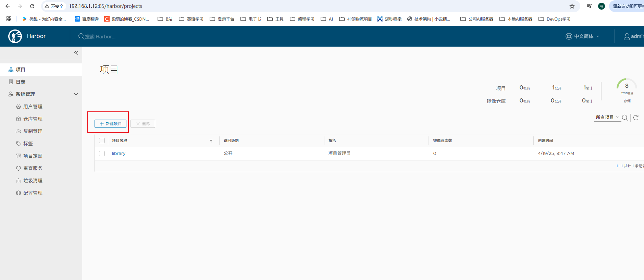Open the 编程学习 bookmark folder

(x=302, y=19)
